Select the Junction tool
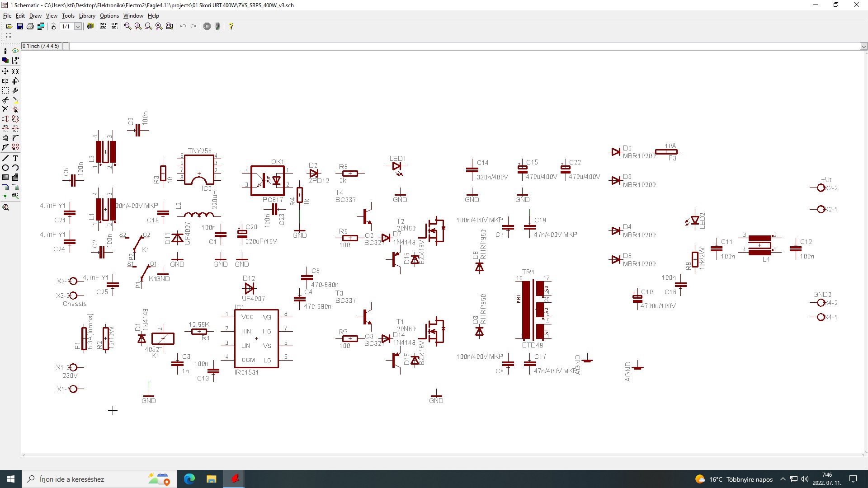The height and width of the screenshot is (488, 868). (5, 196)
